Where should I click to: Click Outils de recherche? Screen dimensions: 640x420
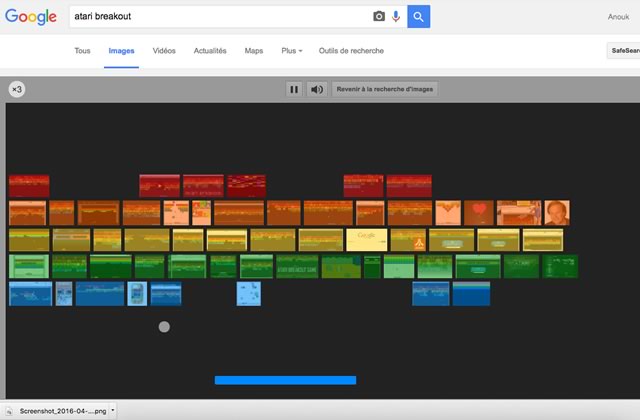[x=350, y=51]
